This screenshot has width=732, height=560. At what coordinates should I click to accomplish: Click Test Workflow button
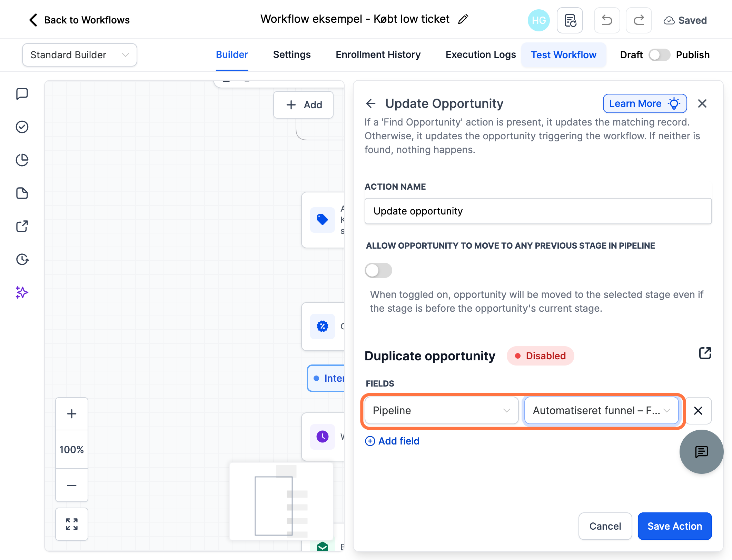pos(564,55)
